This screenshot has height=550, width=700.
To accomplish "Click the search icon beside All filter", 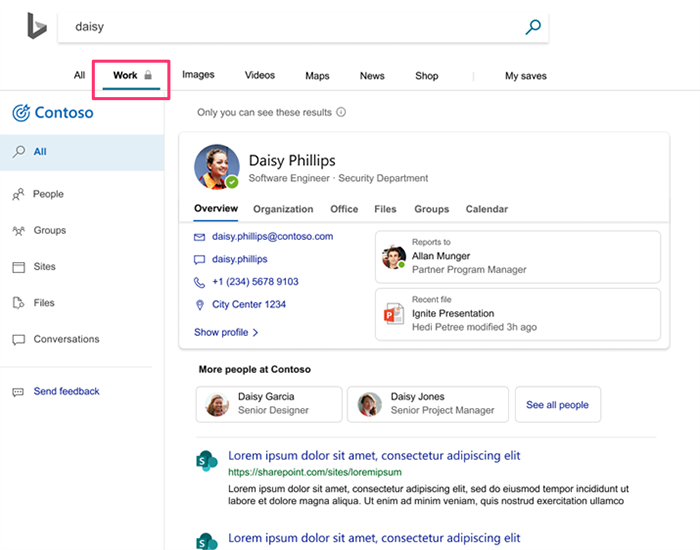I will pos(19,152).
